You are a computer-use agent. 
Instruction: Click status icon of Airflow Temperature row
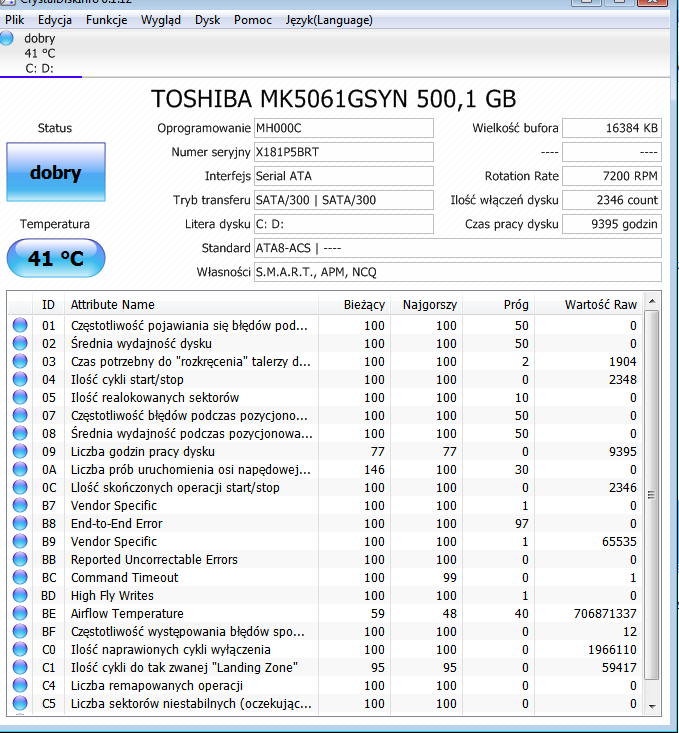tap(20, 613)
